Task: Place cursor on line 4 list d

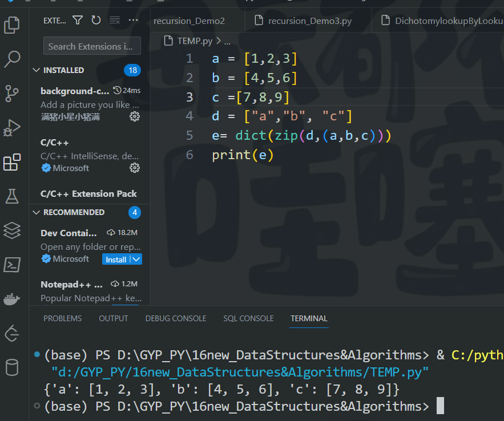Action: pyautogui.click(x=282, y=116)
